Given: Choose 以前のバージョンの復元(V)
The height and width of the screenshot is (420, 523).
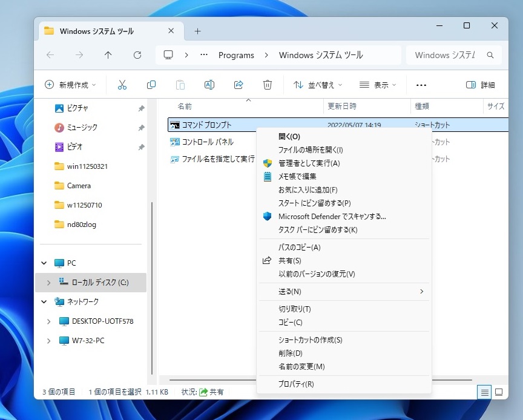Looking at the screenshot, I should pos(344,274).
